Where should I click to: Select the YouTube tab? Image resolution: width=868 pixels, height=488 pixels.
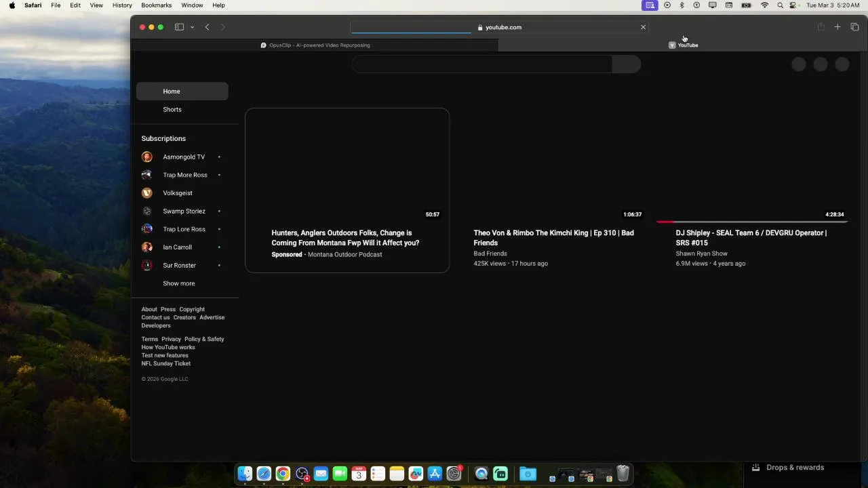(x=683, y=45)
